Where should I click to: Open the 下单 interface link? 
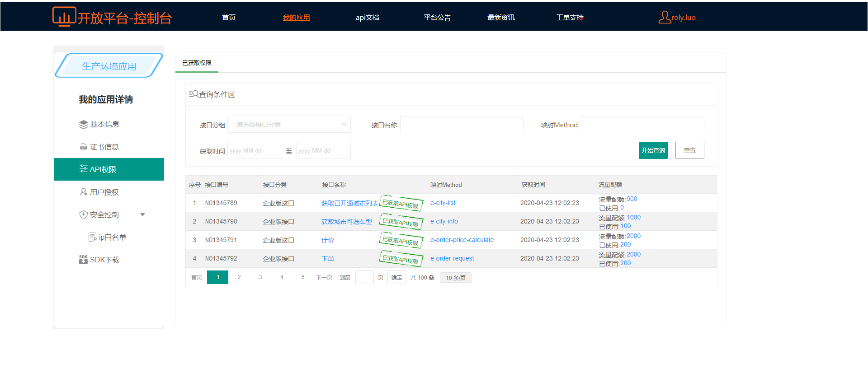pyautogui.click(x=328, y=259)
